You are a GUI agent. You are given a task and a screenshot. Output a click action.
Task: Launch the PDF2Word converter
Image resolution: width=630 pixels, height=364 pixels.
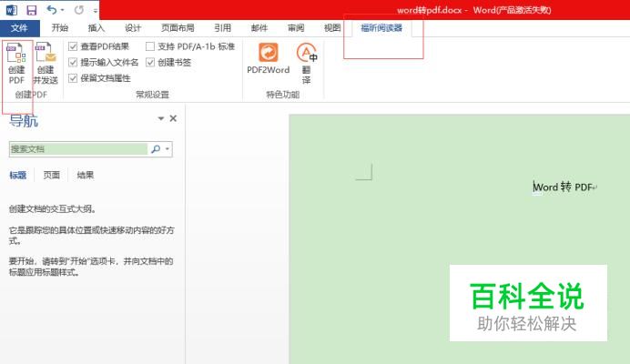coord(268,58)
